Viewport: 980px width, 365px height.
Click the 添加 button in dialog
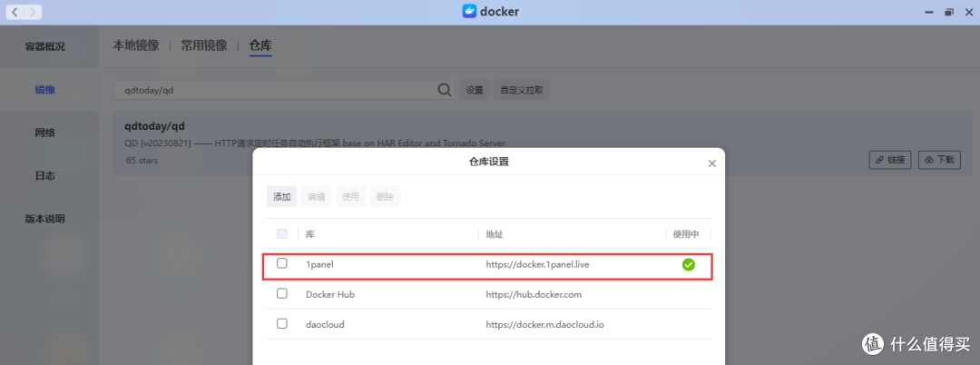[282, 197]
